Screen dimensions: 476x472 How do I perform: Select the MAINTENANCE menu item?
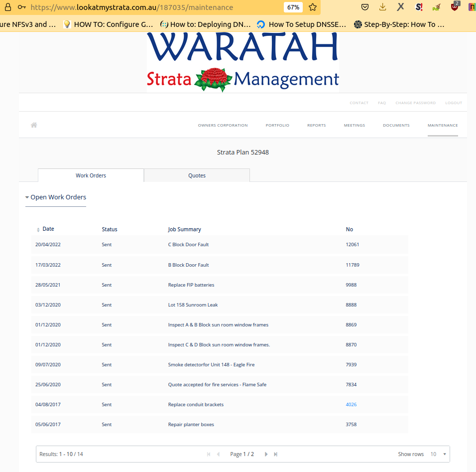(x=443, y=125)
